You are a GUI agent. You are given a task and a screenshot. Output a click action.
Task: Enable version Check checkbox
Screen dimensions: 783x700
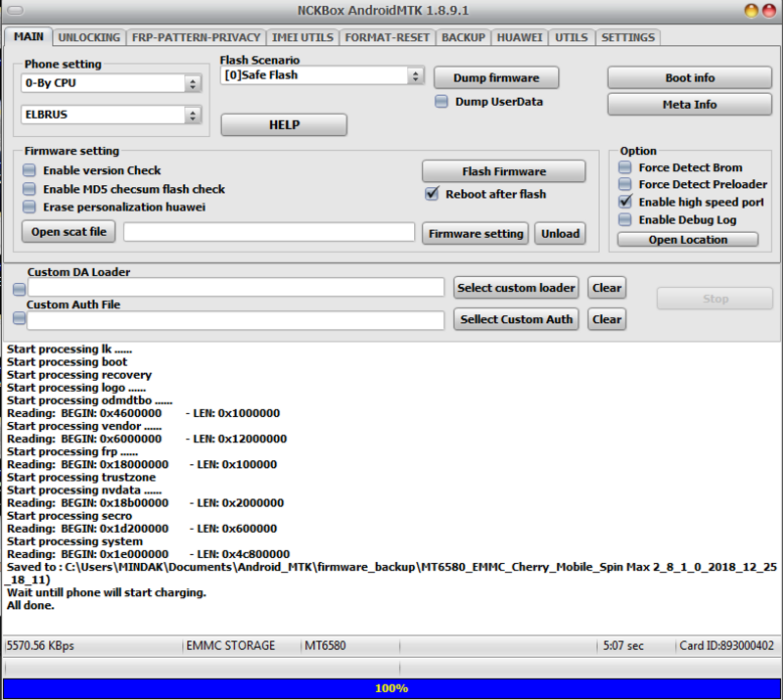(29, 170)
